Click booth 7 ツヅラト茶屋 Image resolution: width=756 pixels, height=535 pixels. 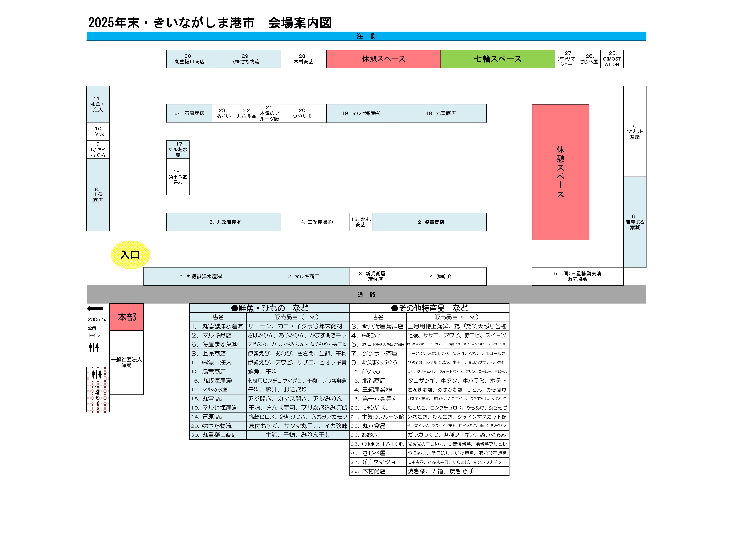coord(634,131)
